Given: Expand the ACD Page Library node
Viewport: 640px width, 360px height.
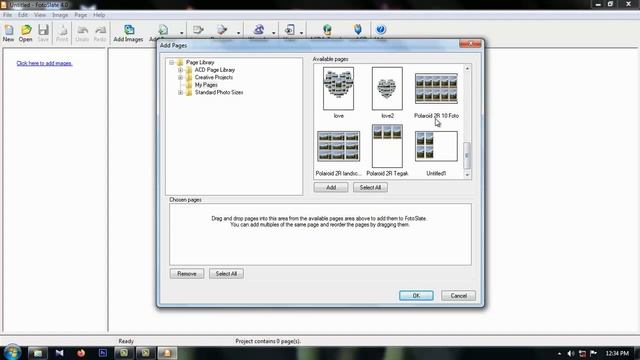Looking at the screenshot, I should 180,70.
